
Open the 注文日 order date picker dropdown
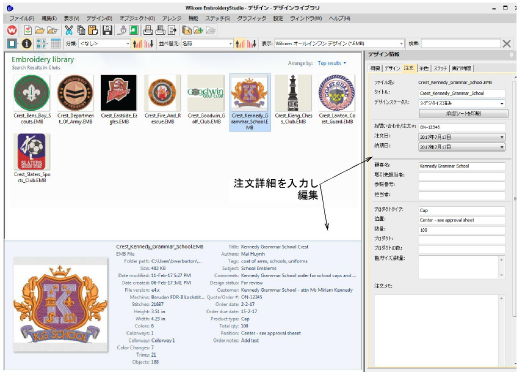tap(462, 137)
